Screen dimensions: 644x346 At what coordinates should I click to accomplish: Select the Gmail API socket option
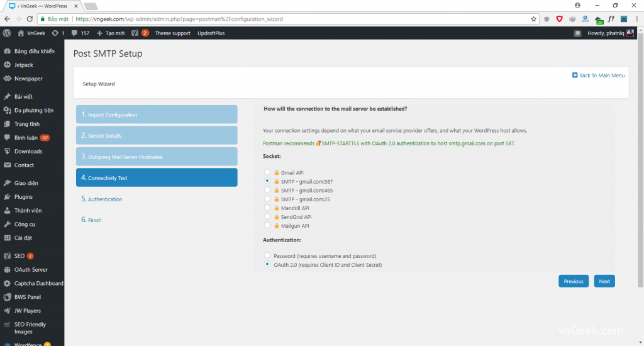click(x=267, y=172)
